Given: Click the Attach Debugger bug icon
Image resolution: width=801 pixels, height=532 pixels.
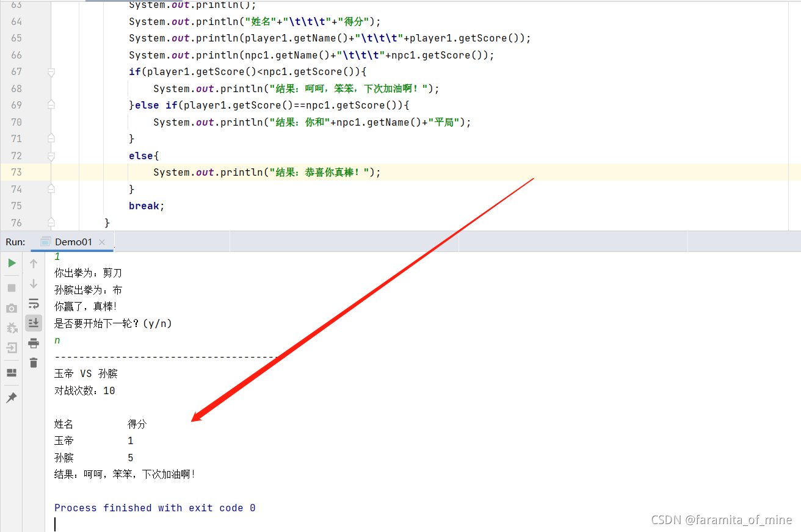Looking at the screenshot, I should tap(12, 328).
